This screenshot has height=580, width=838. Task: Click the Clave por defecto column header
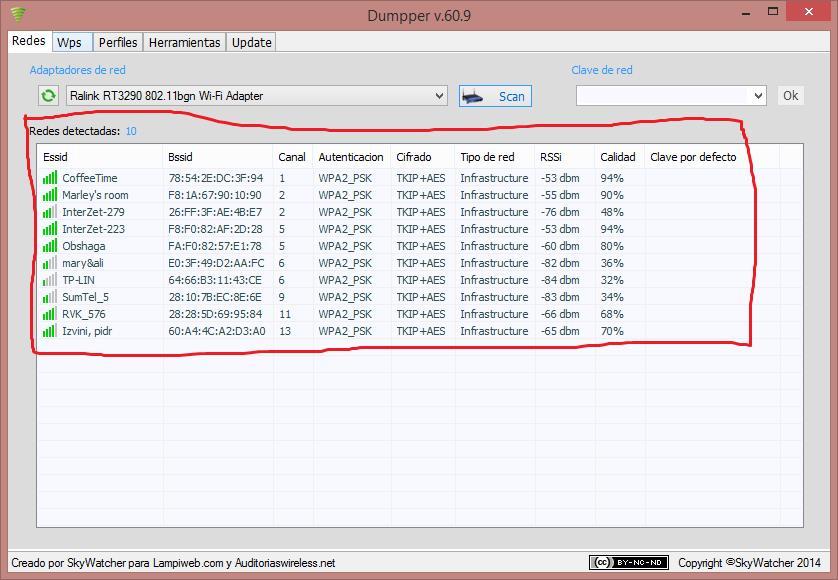click(712, 157)
